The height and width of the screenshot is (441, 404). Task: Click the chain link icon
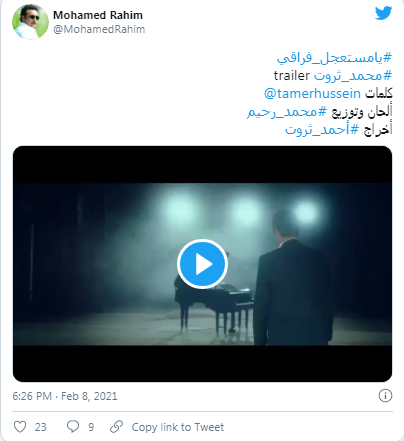117,427
